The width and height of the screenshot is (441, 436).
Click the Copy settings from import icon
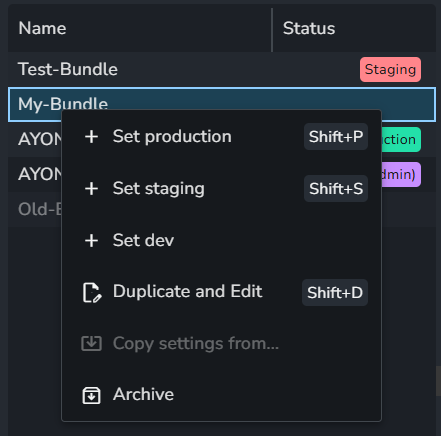tap(91, 343)
